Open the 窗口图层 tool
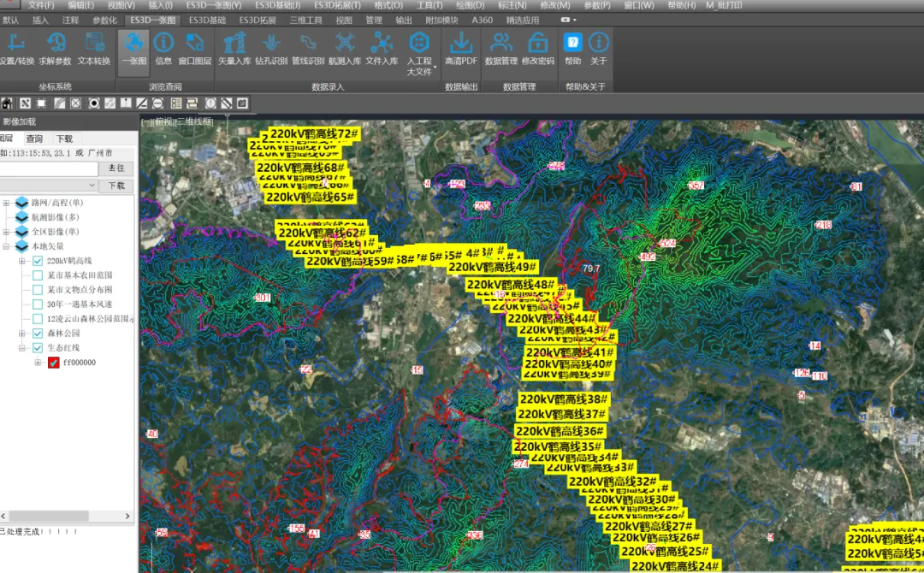 pyautogui.click(x=194, y=48)
